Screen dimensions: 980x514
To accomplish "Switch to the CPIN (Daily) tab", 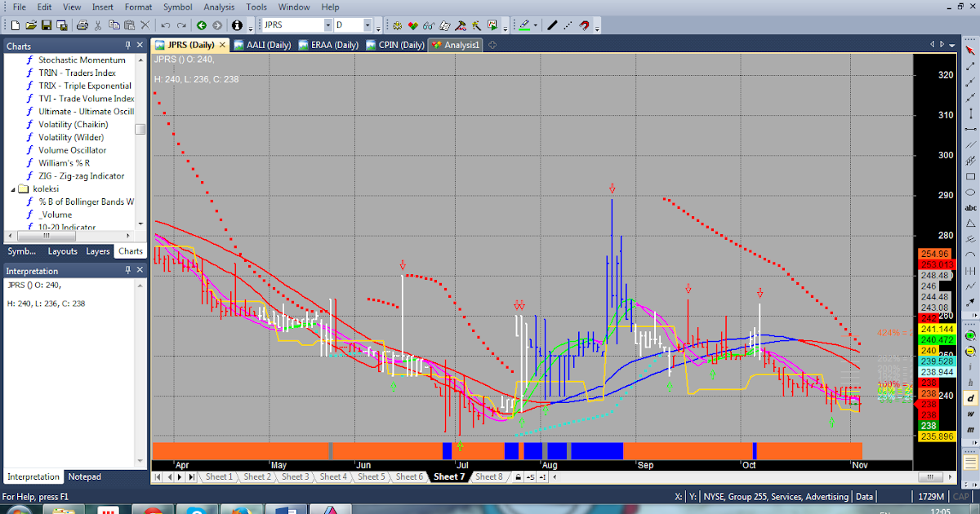I will coord(396,45).
